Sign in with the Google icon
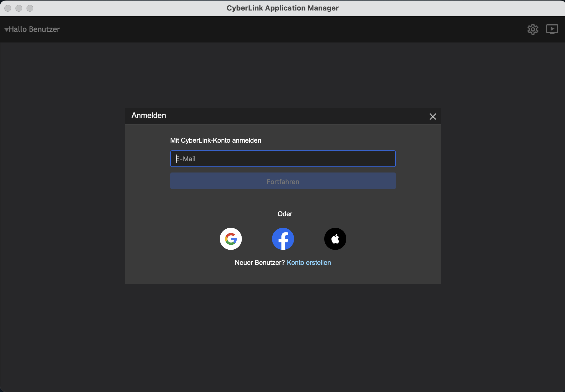The image size is (565, 392). [x=231, y=239]
